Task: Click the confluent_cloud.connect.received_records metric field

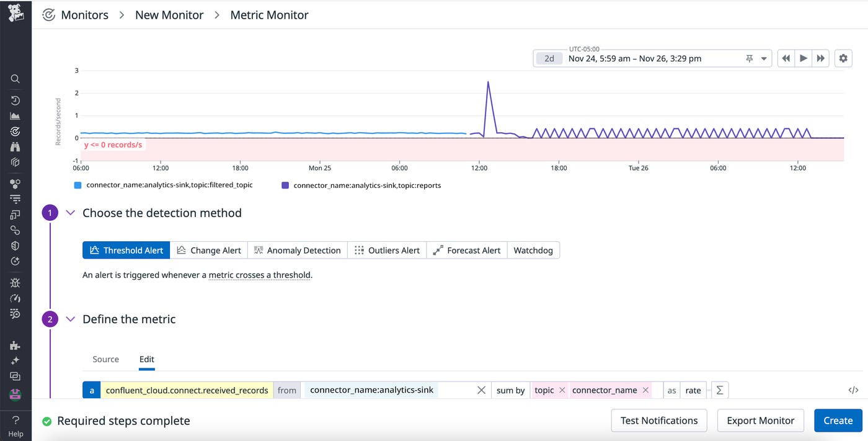Action: pos(187,390)
